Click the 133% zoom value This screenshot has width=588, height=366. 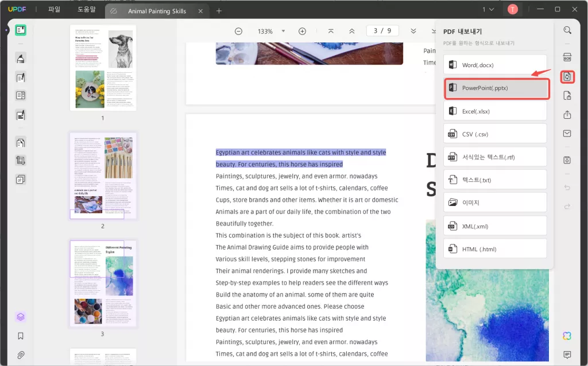pyautogui.click(x=265, y=32)
